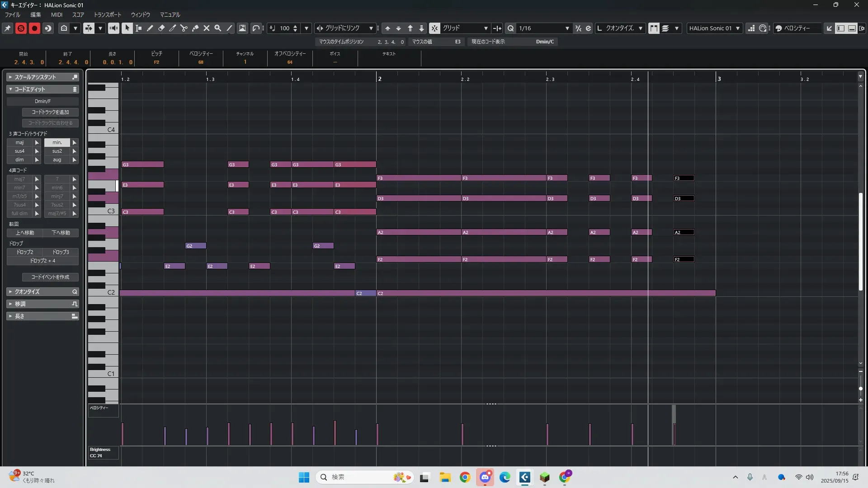
Task: Toggle Acoustic Feedback speaker button
Action: click(x=113, y=28)
